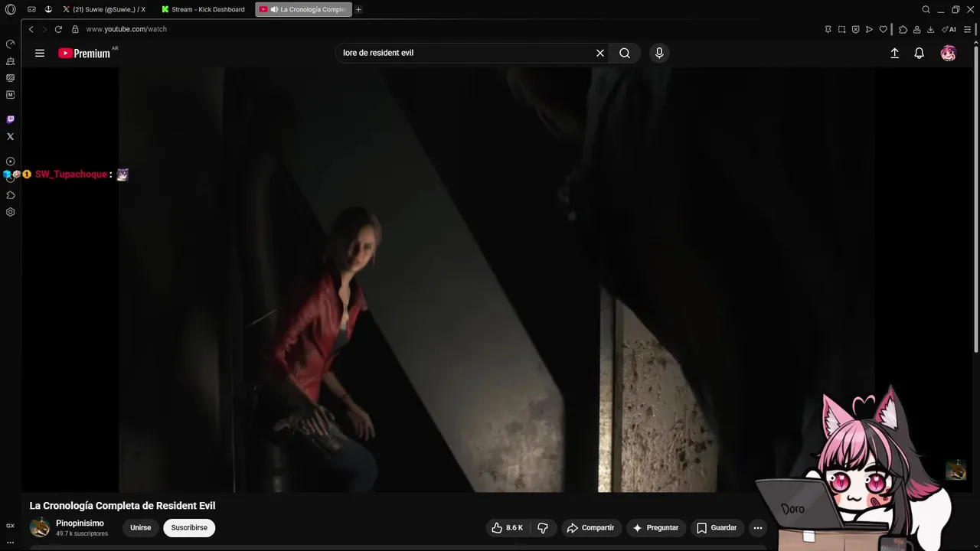The height and width of the screenshot is (551, 980).
Task: Open sidebar extensions cube icon
Action: [10, 195]
